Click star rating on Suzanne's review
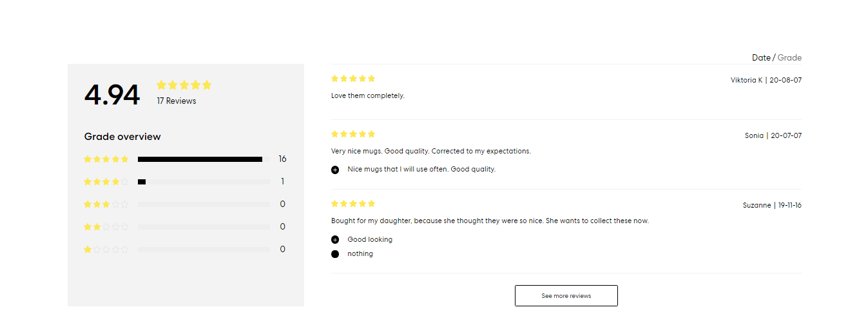Viewport: 868px width, 336px height. 353,204
